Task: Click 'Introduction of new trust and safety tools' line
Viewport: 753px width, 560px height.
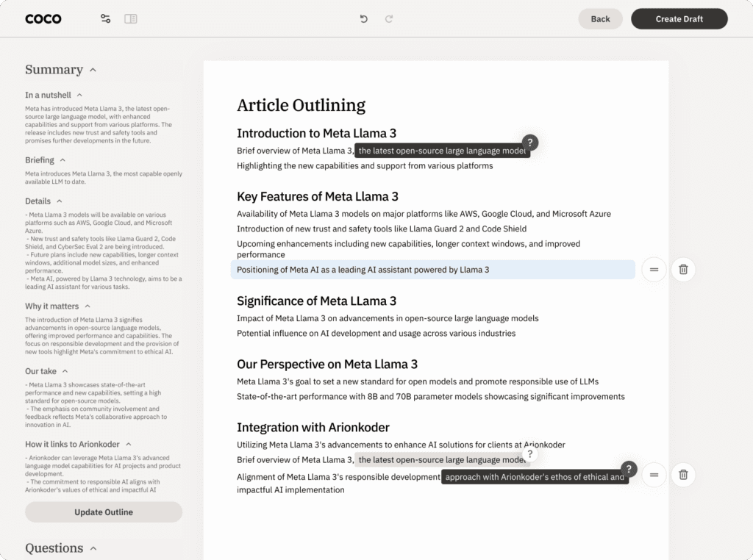Action: 382,229
